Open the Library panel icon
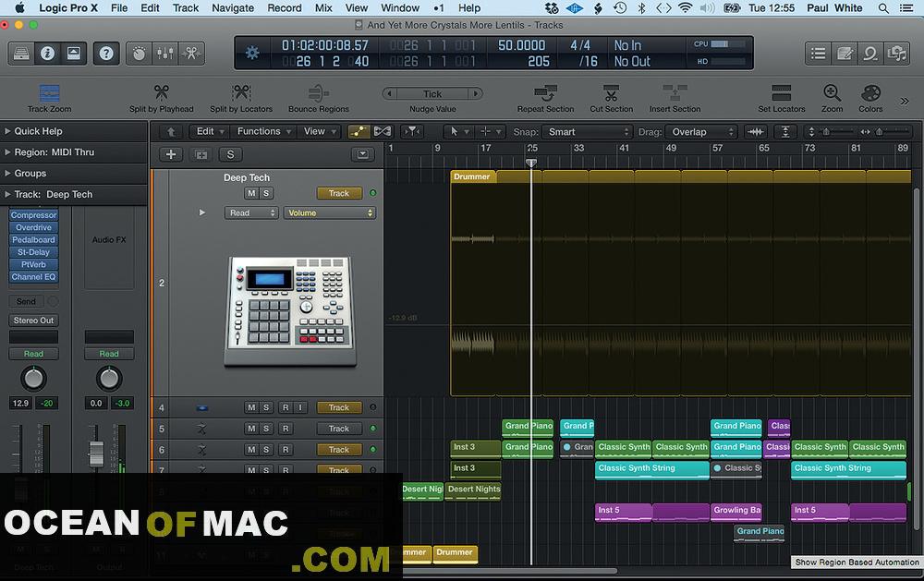 pyautogui.click(x=21, y=54)
